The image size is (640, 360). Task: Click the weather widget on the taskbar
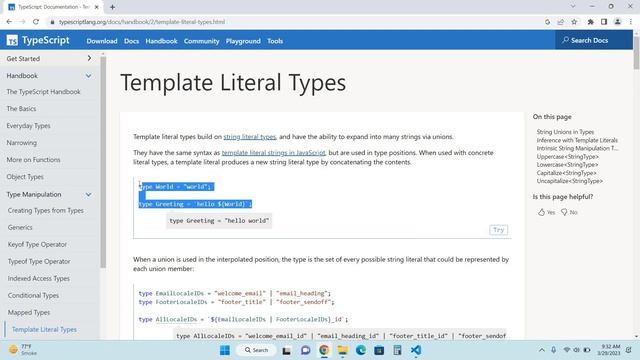point(23,350)
